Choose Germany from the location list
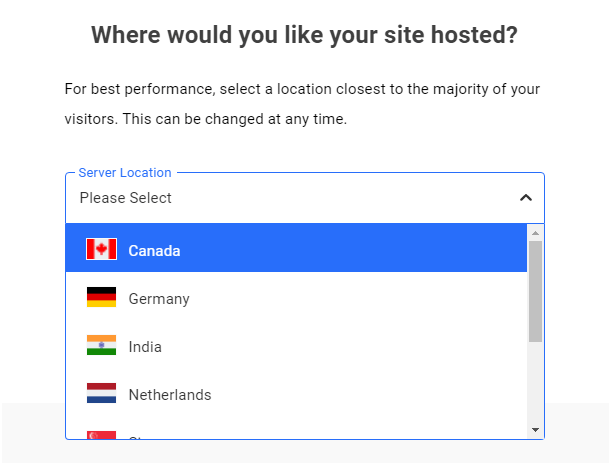The height and width of the screenshot is (463, 610). tap(159, 299)
